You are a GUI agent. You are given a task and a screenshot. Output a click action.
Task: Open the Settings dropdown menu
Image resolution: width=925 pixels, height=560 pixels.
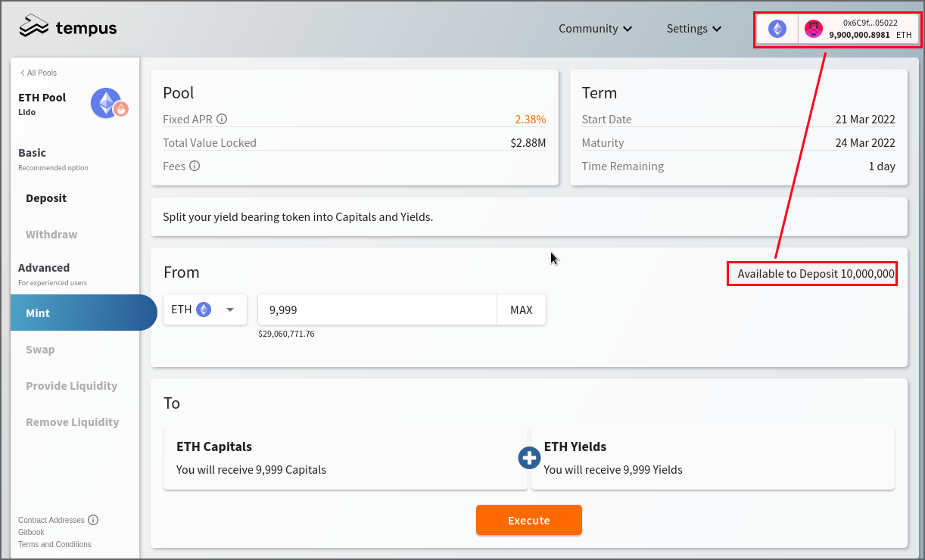tap(694, 29)
